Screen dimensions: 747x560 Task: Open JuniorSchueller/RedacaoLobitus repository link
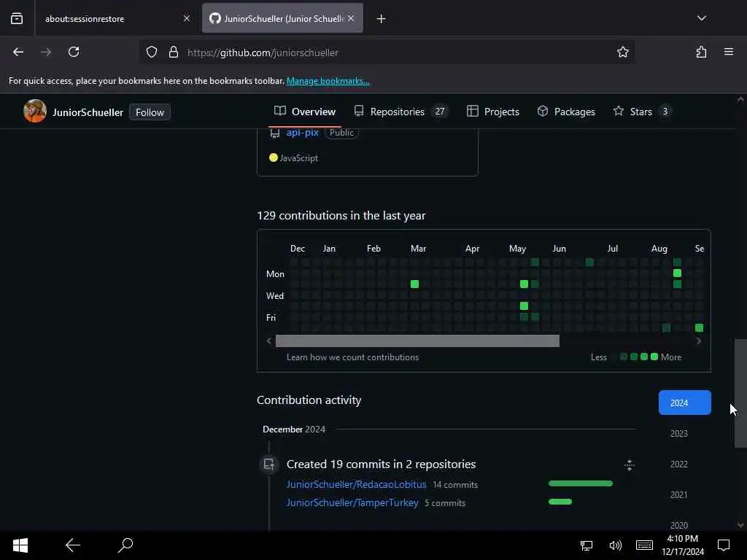[x=356, y=485]
